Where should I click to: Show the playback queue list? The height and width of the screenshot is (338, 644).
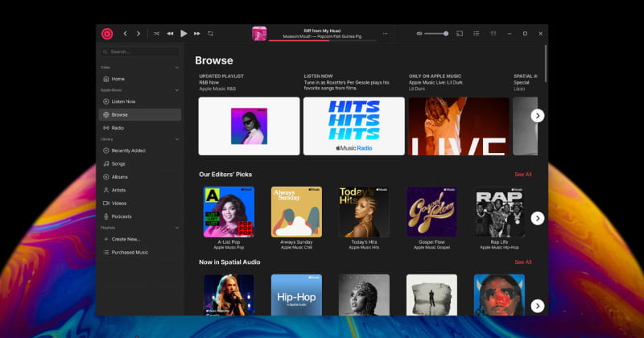pyautogui.click(x=477, y=33)
